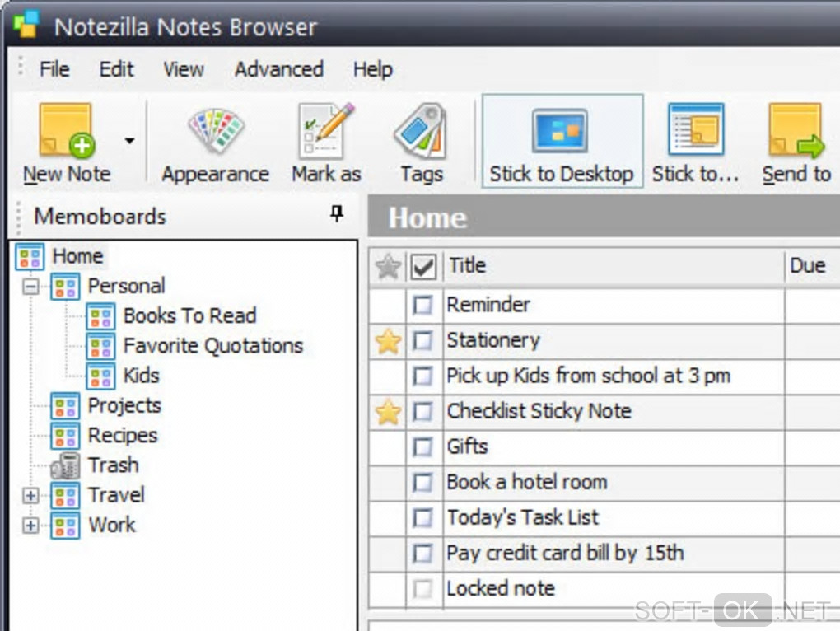Click the Kids memoboard icon
The image size is (840, 631).
pyautogui.click(x=100, y=376)
